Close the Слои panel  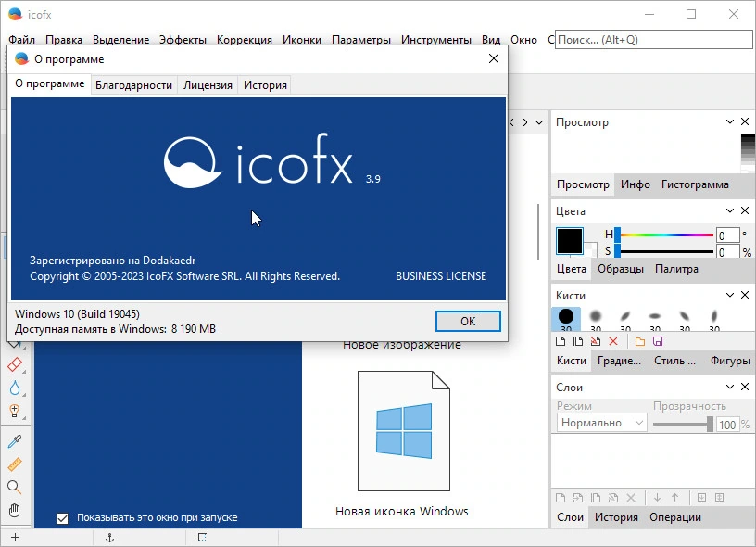[745, 387]
